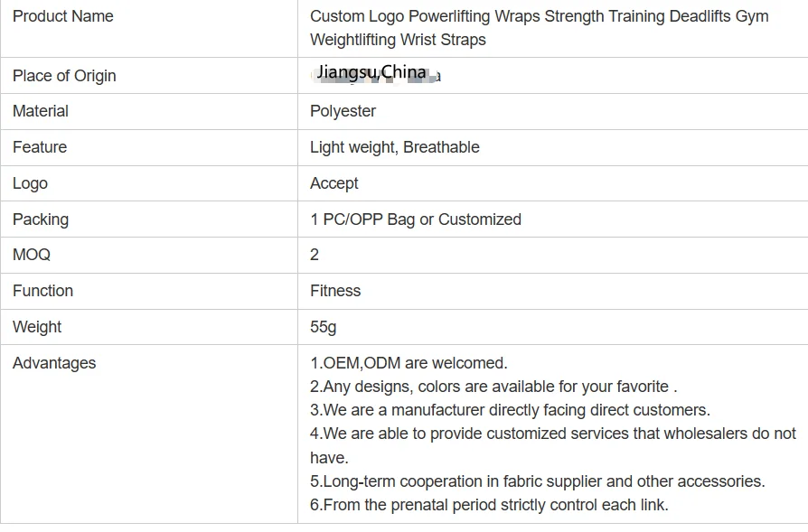Click the "Material" row label
Screen dimensions: 808x532
click(41, 111)
